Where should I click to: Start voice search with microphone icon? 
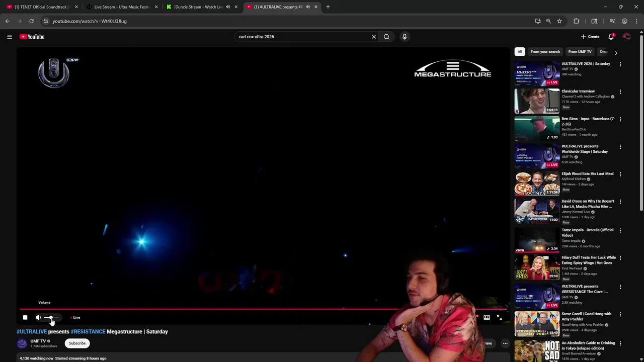[405, 37]
